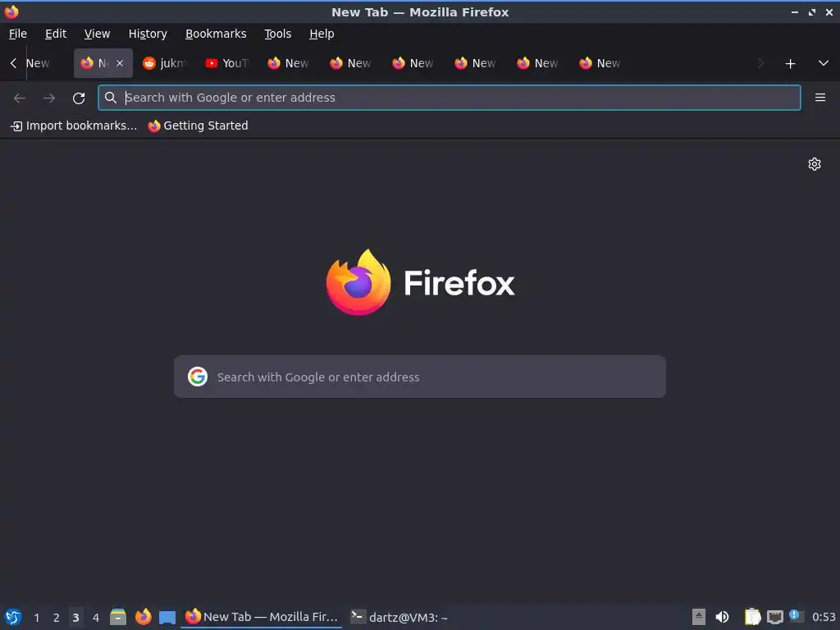Viewport: 840px width, 630px height.
Task: Open the Tools menu
Action: pyautogui.click(x=277, y=34)
